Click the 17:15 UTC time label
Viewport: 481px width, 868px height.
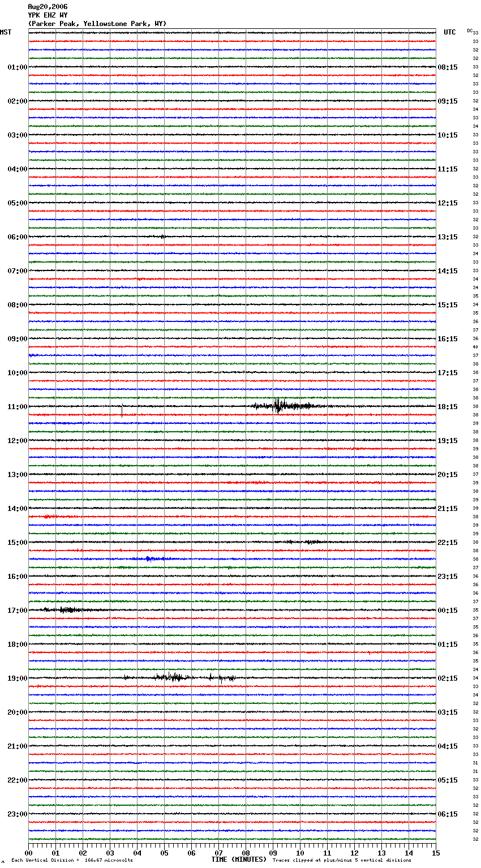(x=448, y=373)
